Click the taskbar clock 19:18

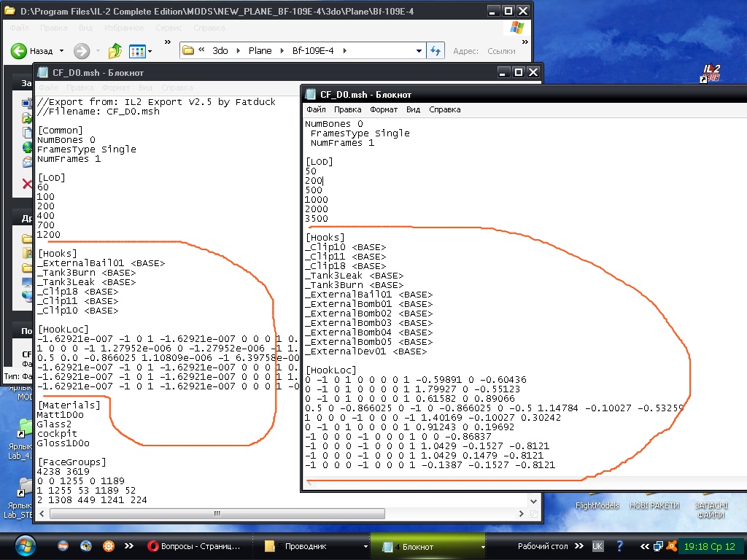(x=709, y=547)
